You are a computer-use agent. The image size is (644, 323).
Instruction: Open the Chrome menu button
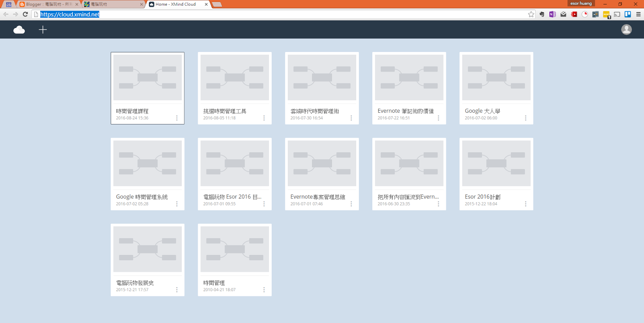click(x=638, y=14)
